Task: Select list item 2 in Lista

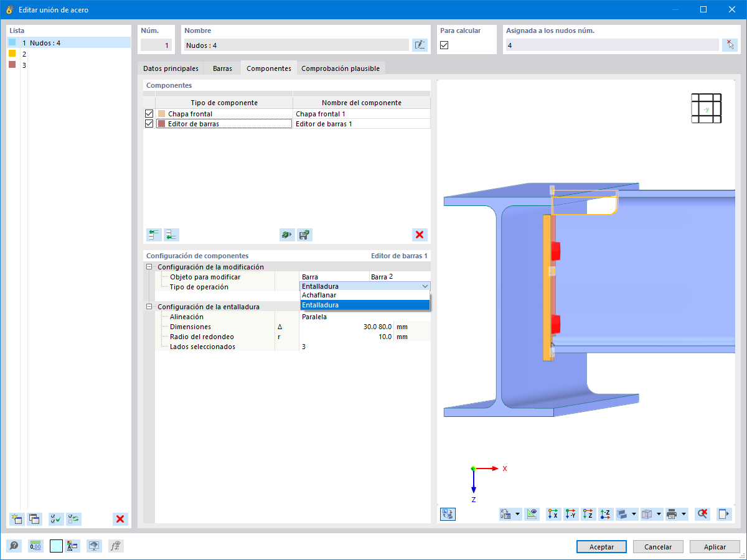Action: 69,54
